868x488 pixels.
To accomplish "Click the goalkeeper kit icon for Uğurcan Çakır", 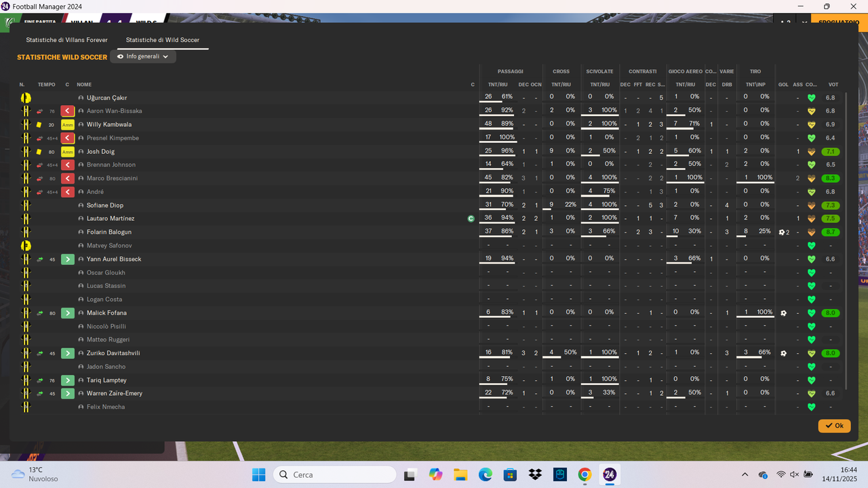I will 26,98.
